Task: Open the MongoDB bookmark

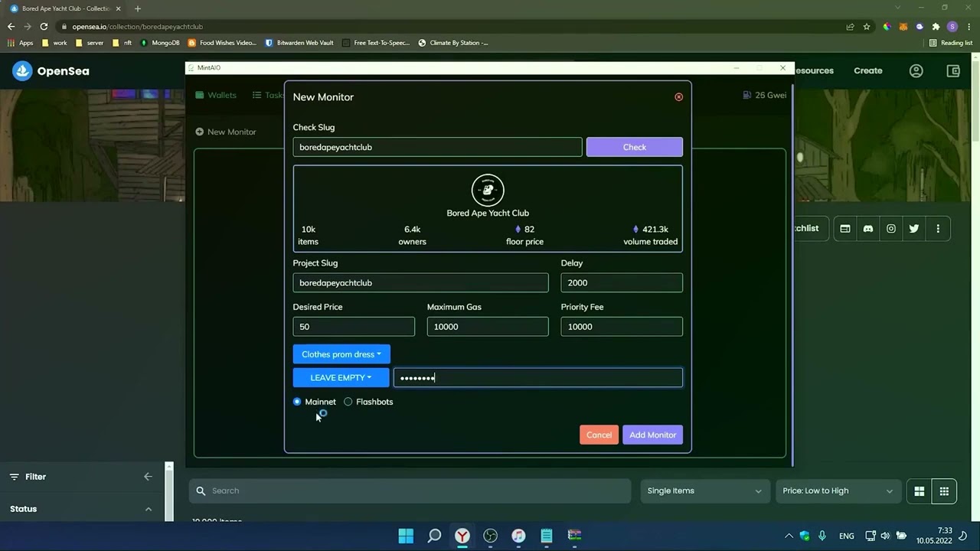Action: click(x=160, y=43)
